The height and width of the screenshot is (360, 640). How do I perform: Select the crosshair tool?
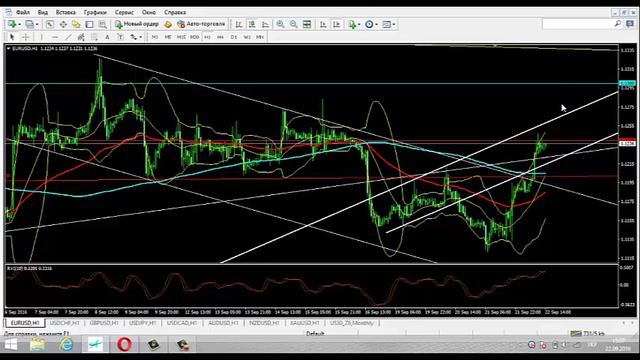(25, 37)
